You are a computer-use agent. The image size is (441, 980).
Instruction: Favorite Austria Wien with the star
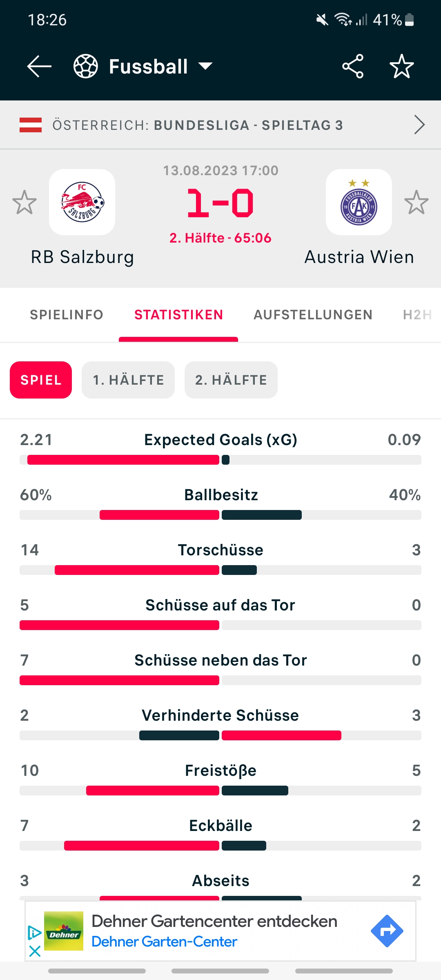[x=416, y=202]
